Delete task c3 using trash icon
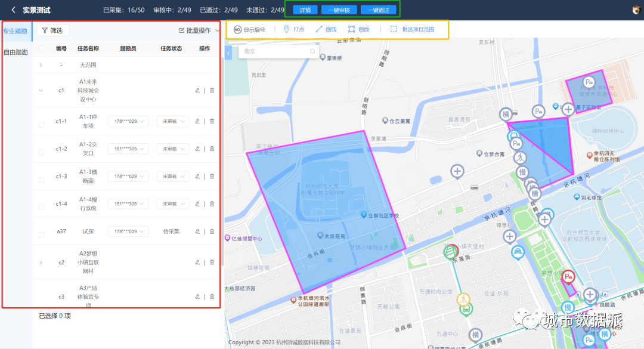The width and height of the screenshot is (644, 349). 211,297
